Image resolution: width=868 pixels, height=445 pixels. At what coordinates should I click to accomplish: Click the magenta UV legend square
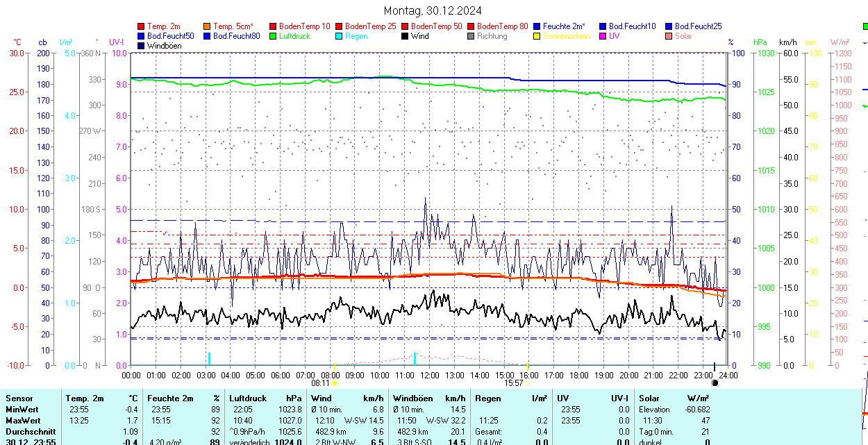tap(603, 36)
